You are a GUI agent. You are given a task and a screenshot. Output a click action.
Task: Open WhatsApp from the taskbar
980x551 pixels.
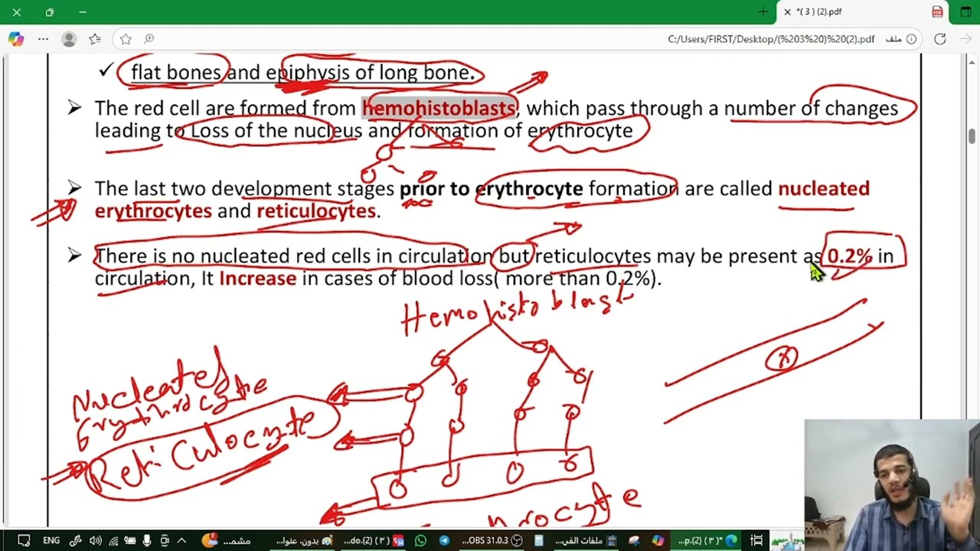pos(420,540)
